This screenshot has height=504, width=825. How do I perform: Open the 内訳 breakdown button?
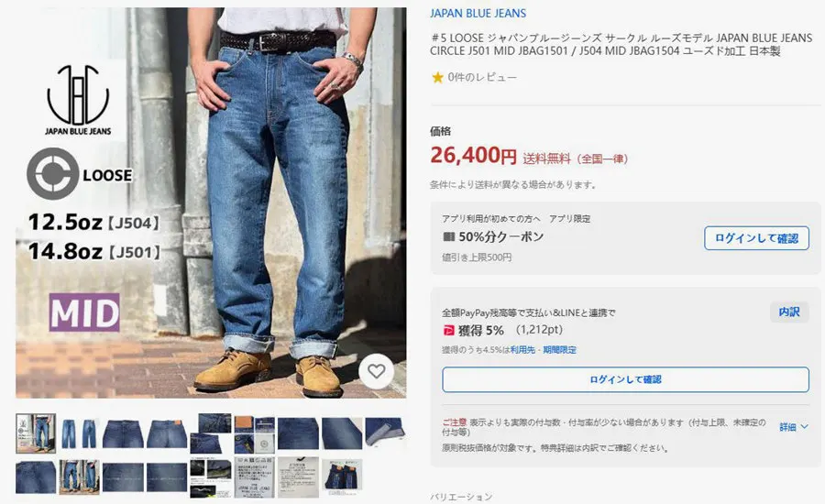(788, 312)
